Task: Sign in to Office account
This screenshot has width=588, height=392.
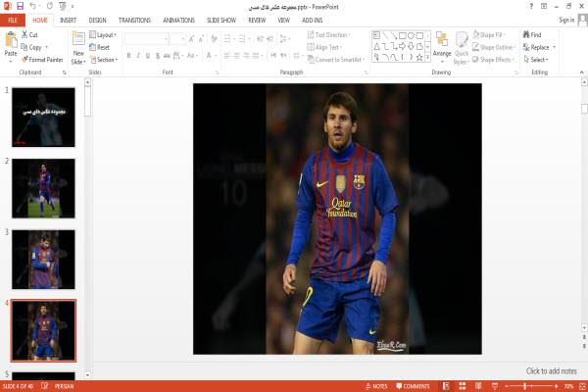Action: click(x=566, y=21)
